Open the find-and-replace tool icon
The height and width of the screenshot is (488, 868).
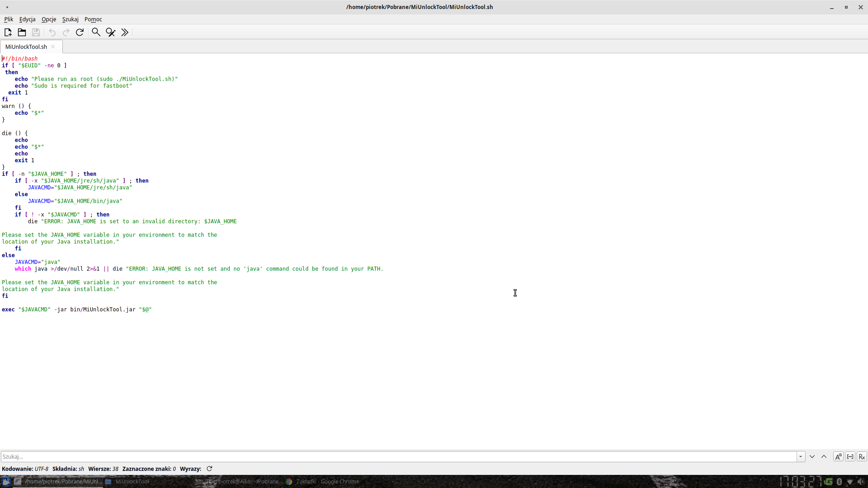coord(110,32)
